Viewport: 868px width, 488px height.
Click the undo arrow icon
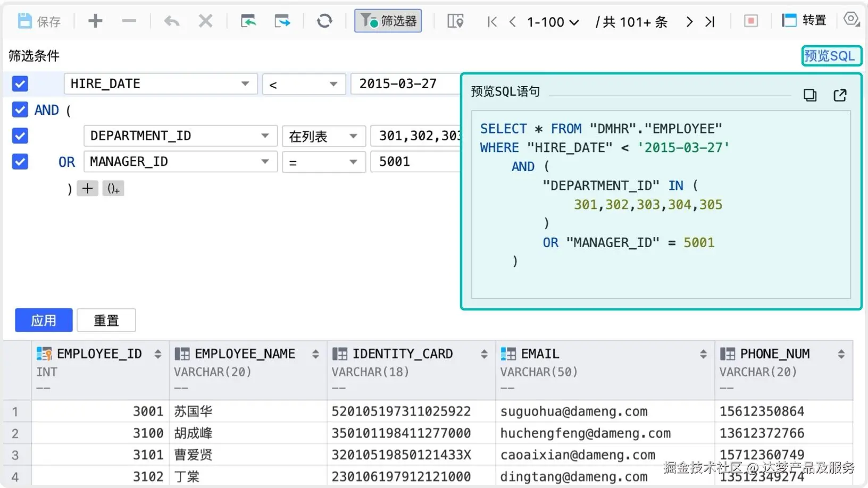171,21
